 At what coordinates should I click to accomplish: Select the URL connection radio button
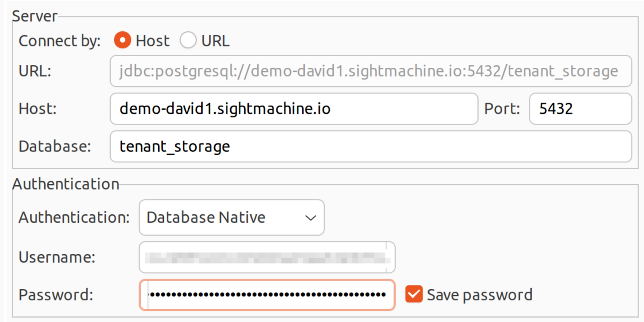(188, 40)
